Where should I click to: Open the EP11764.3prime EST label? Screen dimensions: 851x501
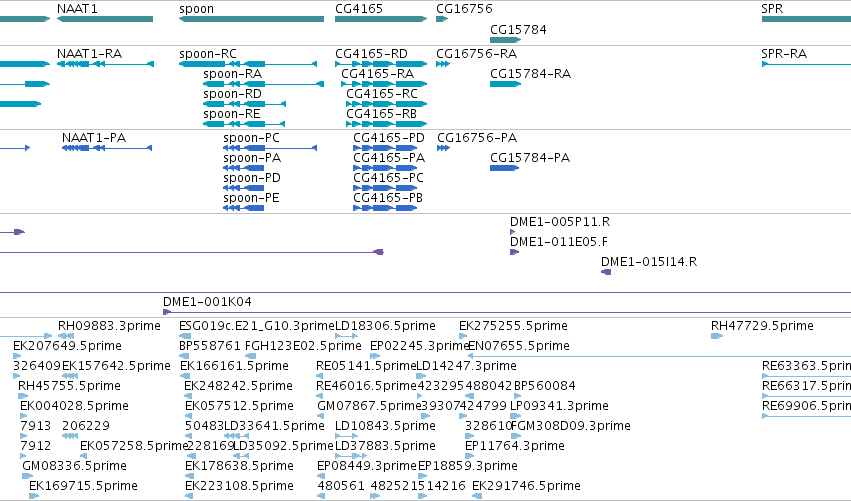(515, 446)
